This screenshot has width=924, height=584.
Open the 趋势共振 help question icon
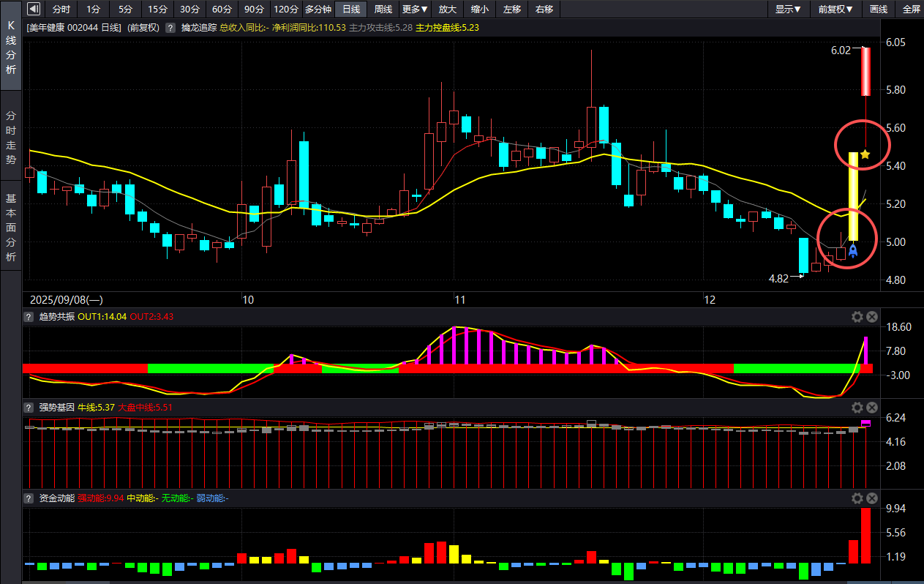coord(29,317)
